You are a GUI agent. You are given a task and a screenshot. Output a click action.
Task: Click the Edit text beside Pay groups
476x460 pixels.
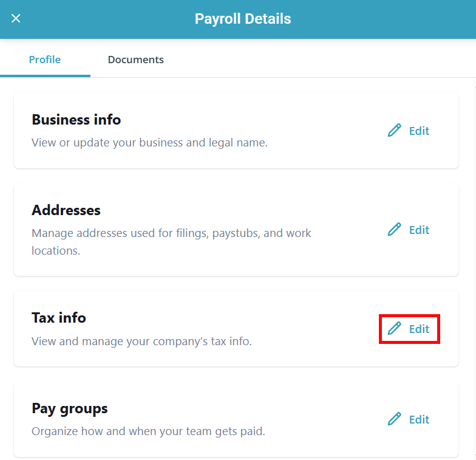(x=419, y=419)
